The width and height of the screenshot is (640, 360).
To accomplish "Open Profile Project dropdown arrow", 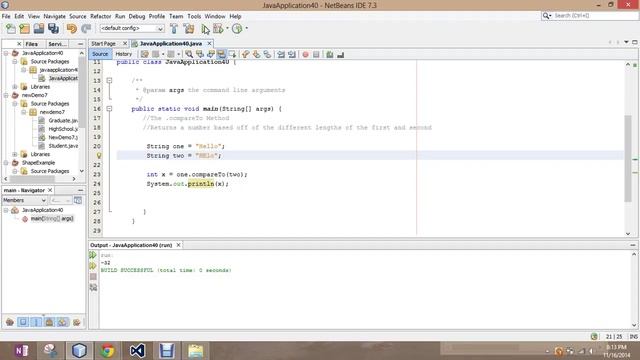I will [247, 29].
